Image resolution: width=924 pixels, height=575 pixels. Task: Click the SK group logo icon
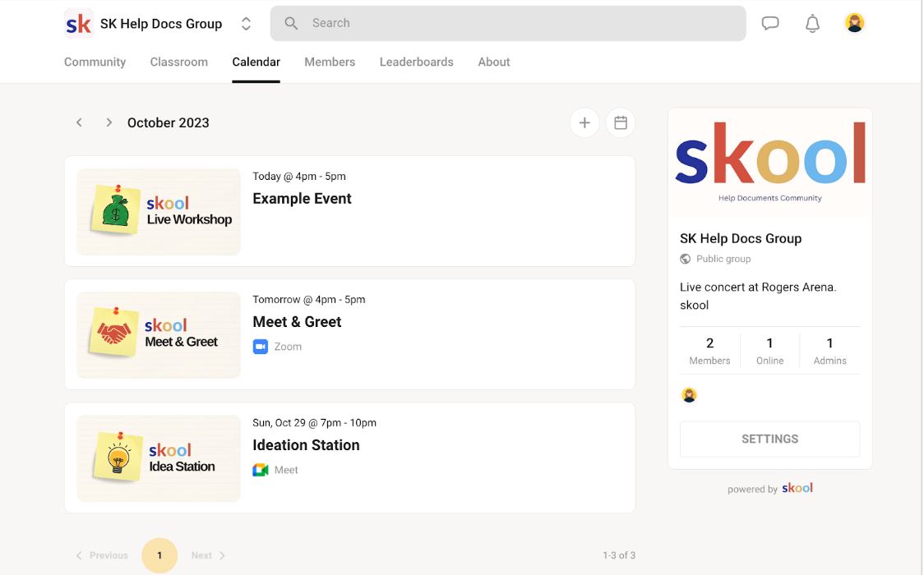(78, 24)
